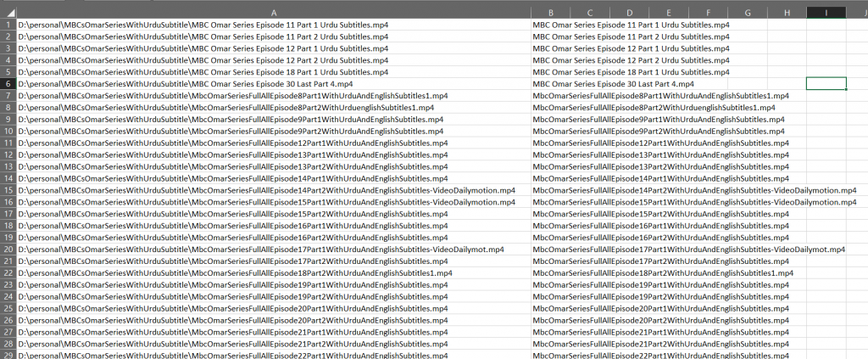Viewport: 868px width, 359px height.
Task: Click B15 filename Episode14Part2 VideoDailymotion
Action: (695, 190)
